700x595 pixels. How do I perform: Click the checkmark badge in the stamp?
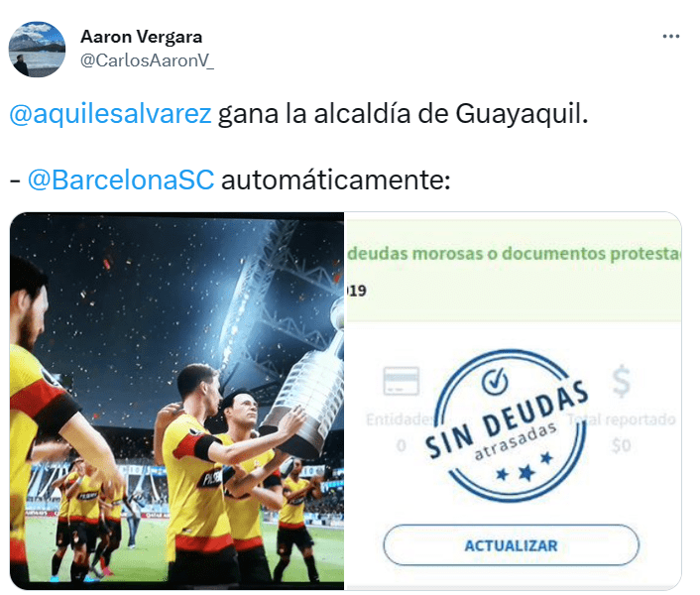tap(495, 381)
